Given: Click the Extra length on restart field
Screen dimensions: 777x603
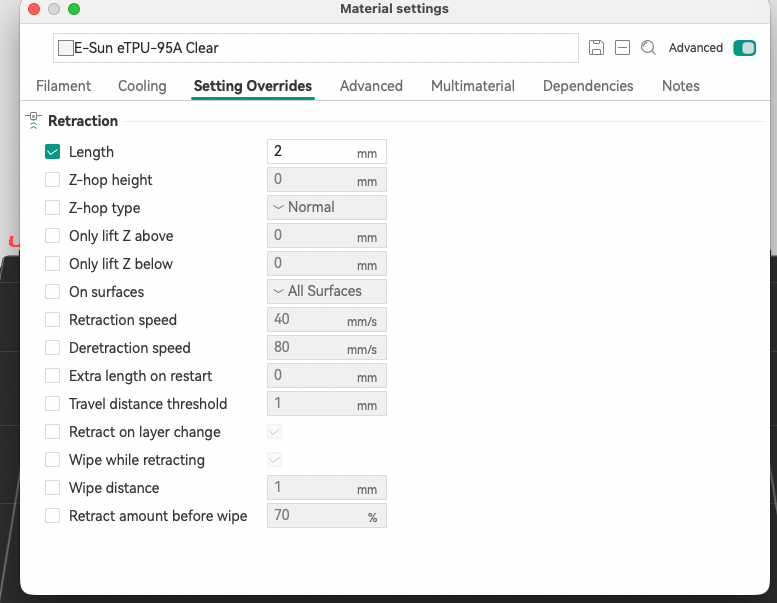Looking at the screenshot, I should (x=327, y=375).
